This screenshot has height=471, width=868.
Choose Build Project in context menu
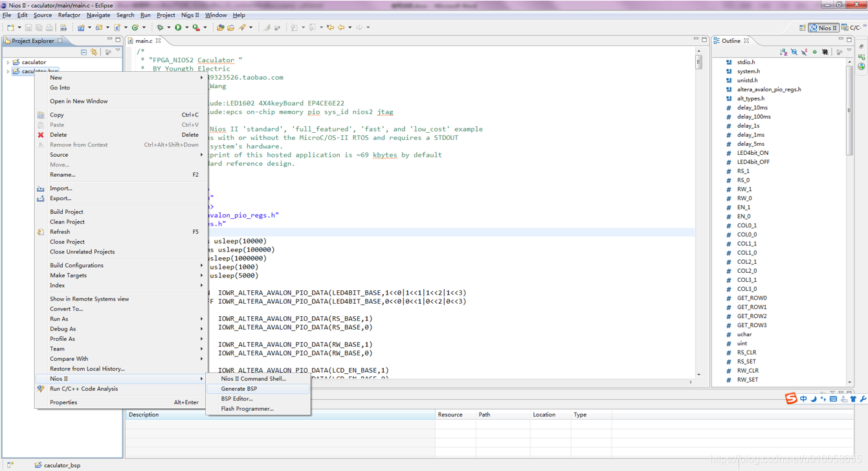120,212
